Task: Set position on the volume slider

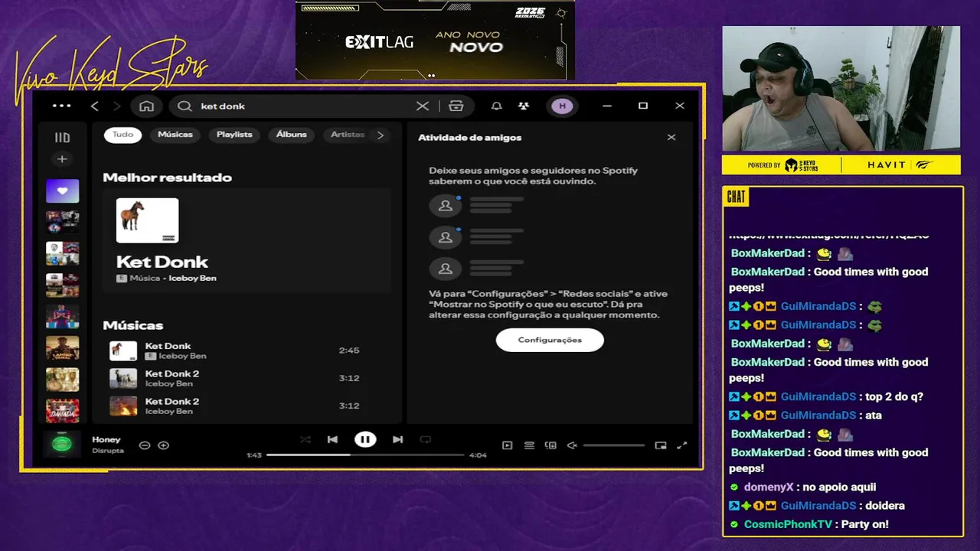Action: click(x=614, y=445)
